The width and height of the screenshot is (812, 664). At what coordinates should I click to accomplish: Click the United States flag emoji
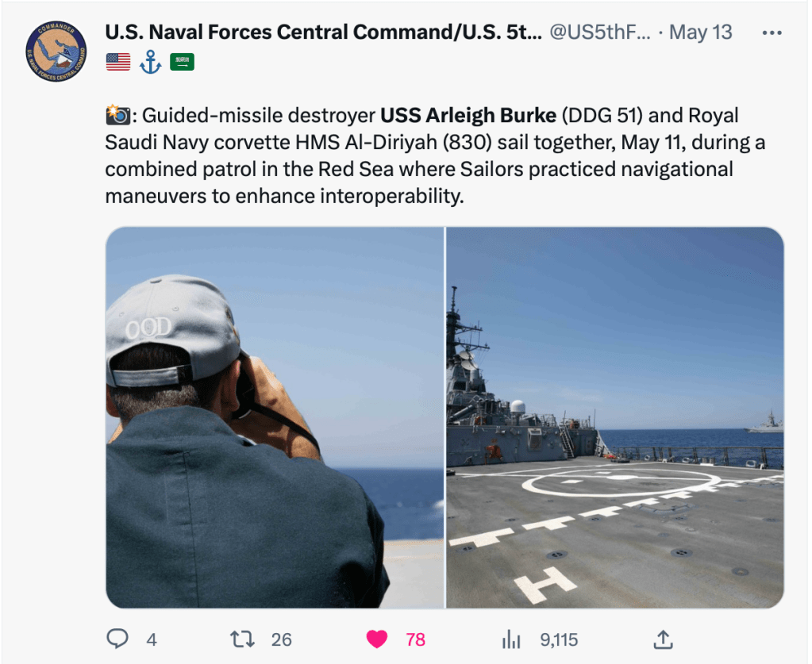pyautogui.click(x=118, y=63)
